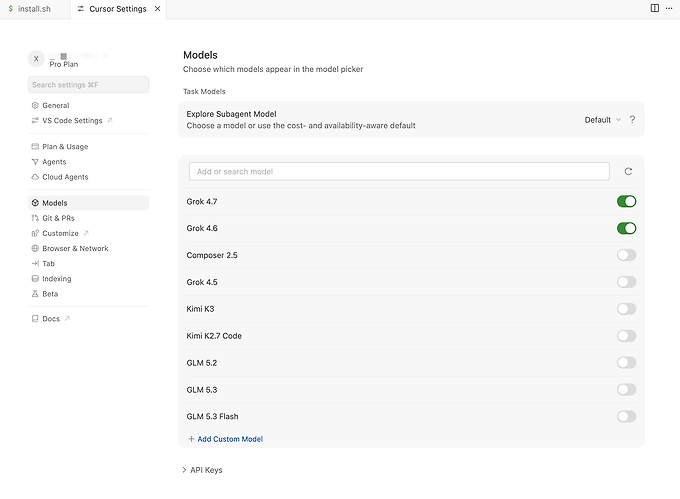
Task: Open Indexing settings via database icon
Action: coord(35,279)
